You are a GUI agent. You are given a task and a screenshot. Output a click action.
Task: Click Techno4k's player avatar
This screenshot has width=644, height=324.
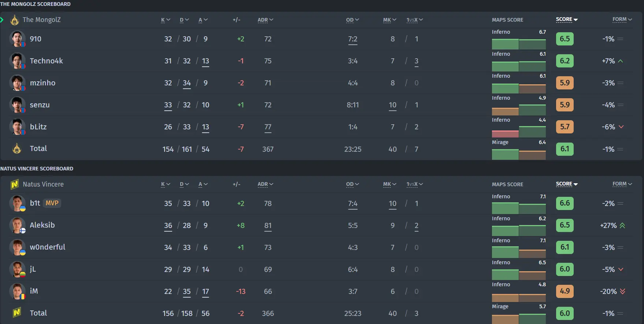pyautogui.click(x=17, y=61)
